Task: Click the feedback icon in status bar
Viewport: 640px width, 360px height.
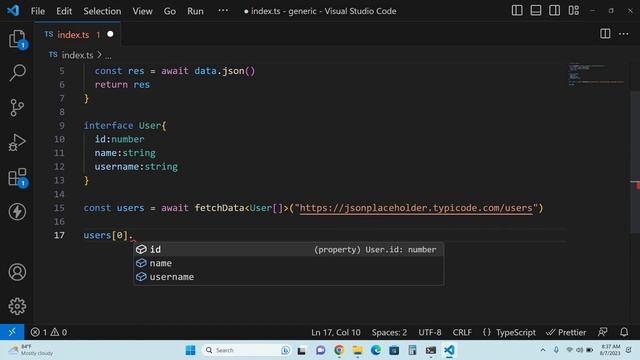Action: point(603,332)
